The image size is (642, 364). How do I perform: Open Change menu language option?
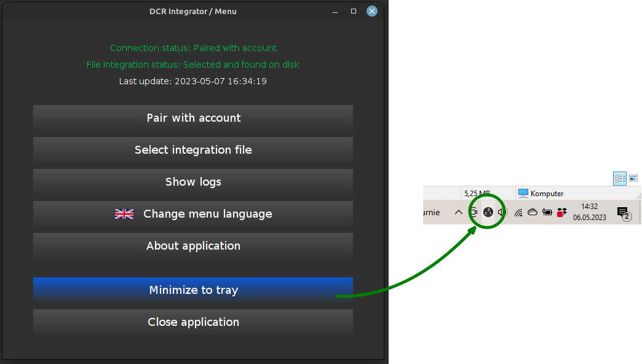click(x=193, y=214)
